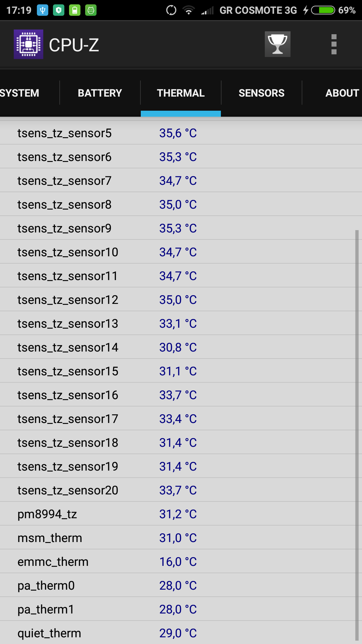Viewport: 362px width, 644px height.
Task: Tap the sync circle status icon
Action: tap(171, 10)
